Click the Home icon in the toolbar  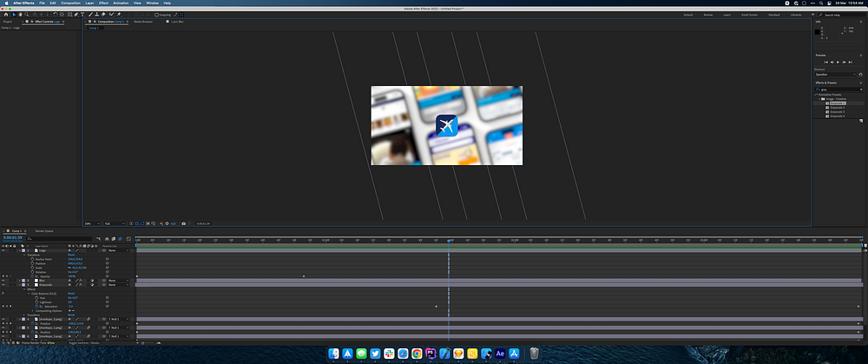click(6, 15)
